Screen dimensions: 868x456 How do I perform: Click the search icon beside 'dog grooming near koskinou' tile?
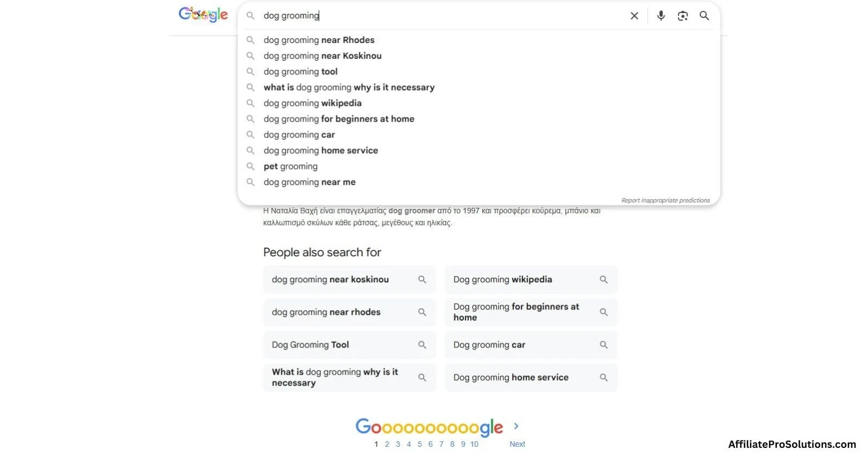pos(422,279)
